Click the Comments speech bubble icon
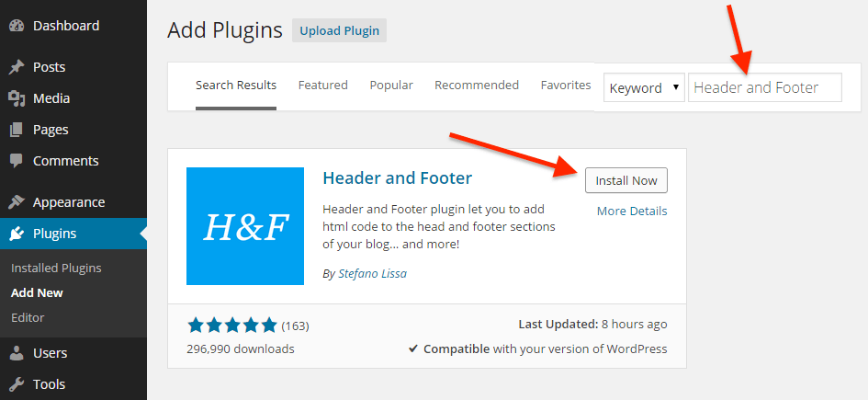The height and width of the screenshot is (400, 868). pos(17,161)
